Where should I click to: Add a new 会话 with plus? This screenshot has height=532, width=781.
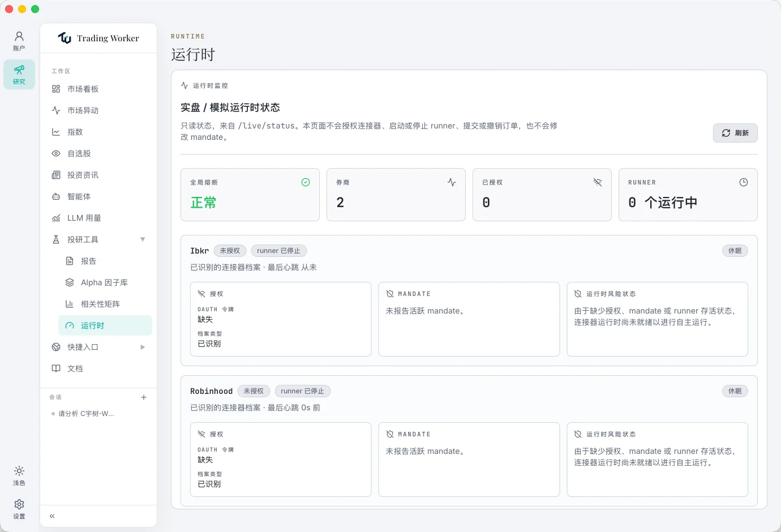point(144,397)
